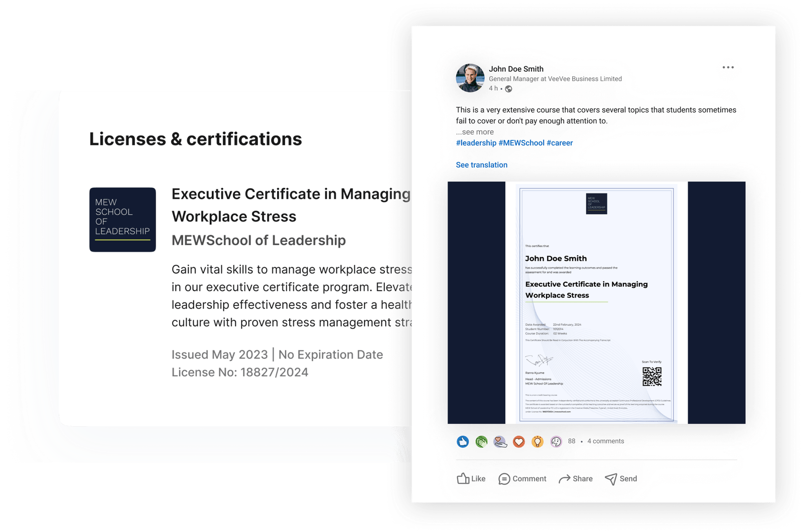Open the #leadership hashtag

tap(476, 143)
